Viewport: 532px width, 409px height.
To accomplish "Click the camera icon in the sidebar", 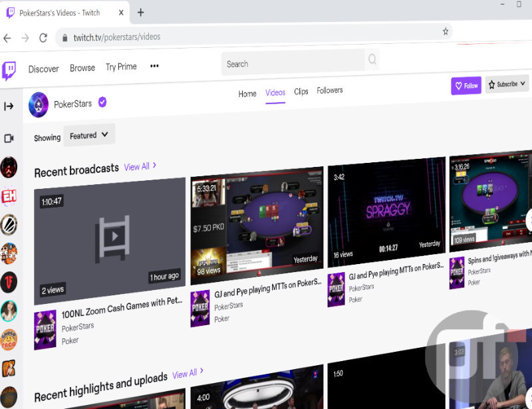I will click(x=9, y=138).
